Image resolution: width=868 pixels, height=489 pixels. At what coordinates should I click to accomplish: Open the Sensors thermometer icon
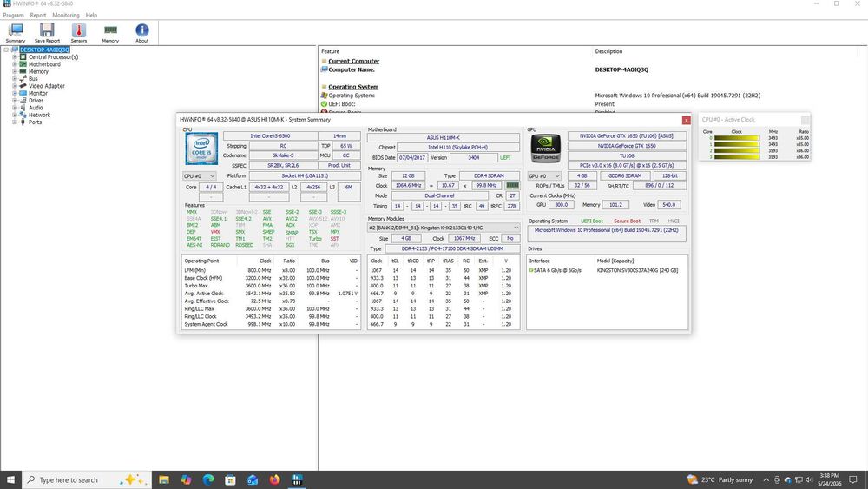(79, 33)
